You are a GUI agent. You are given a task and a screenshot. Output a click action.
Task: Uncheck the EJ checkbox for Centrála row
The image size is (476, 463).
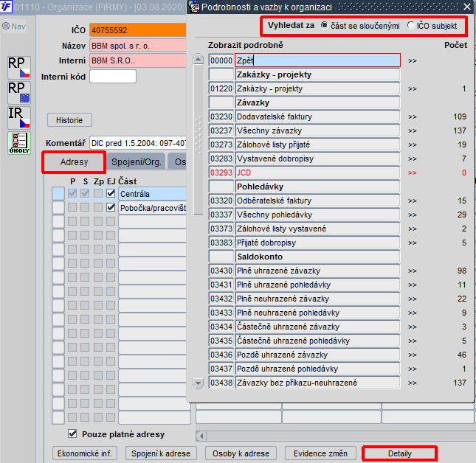tap(111, 193)
